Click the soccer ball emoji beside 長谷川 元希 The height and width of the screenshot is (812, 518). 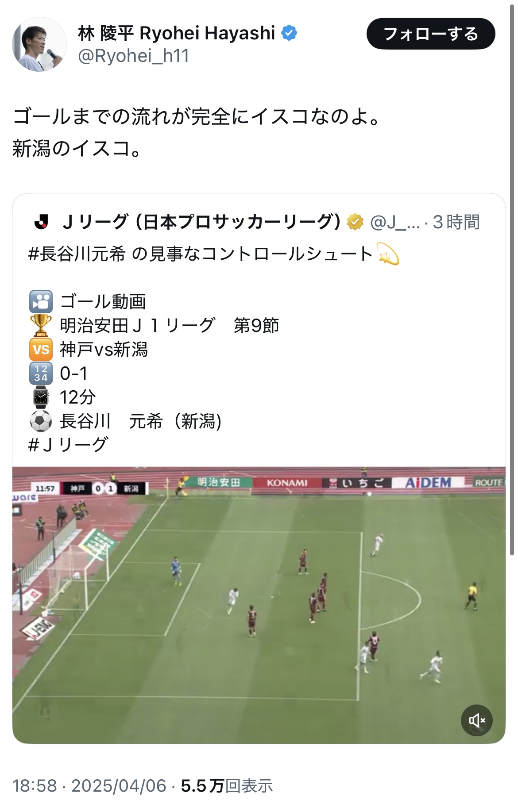click(41, 421)
